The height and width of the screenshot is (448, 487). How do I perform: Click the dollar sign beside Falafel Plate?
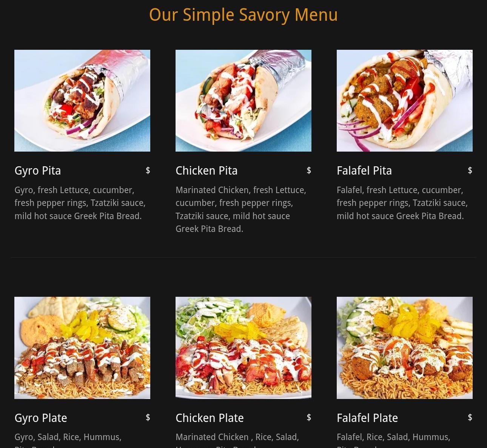tap(470, 417)
